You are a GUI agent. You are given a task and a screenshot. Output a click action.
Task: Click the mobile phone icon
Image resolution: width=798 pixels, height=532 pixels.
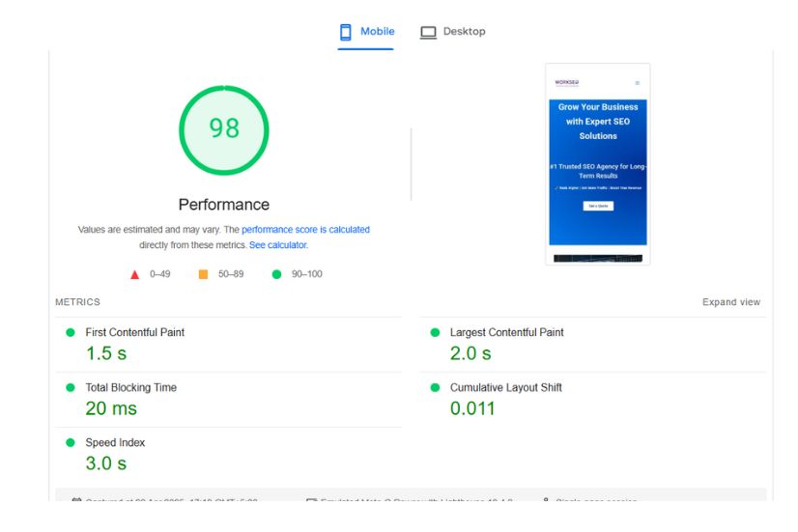345,32
